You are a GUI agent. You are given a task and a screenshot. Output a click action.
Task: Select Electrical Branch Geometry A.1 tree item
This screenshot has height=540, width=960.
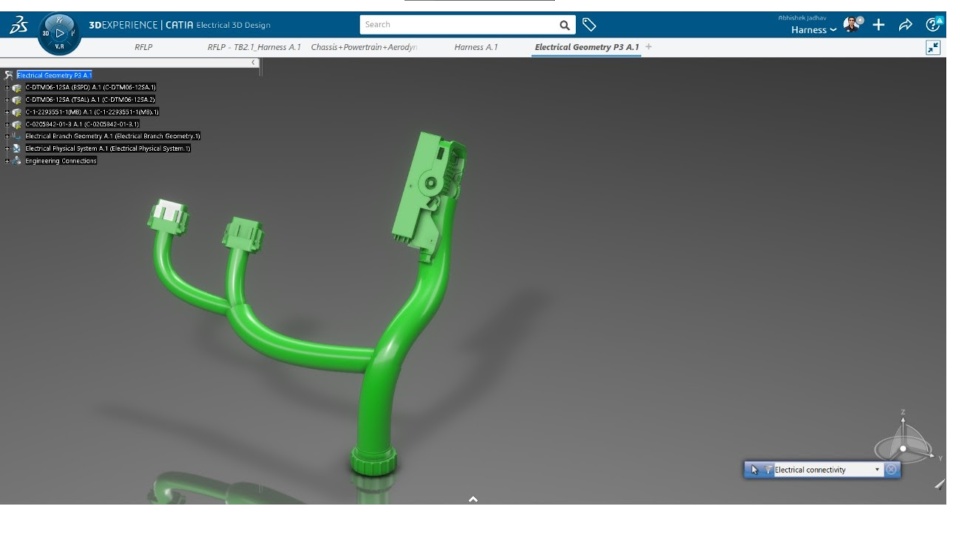pyautogui.click(x=113, y=136)
